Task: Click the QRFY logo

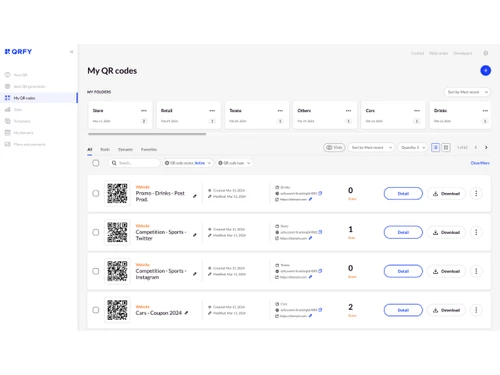Action: pos(18,52)
